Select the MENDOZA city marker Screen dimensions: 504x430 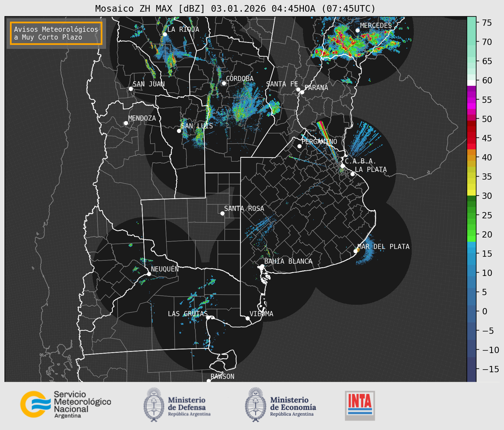126,123
